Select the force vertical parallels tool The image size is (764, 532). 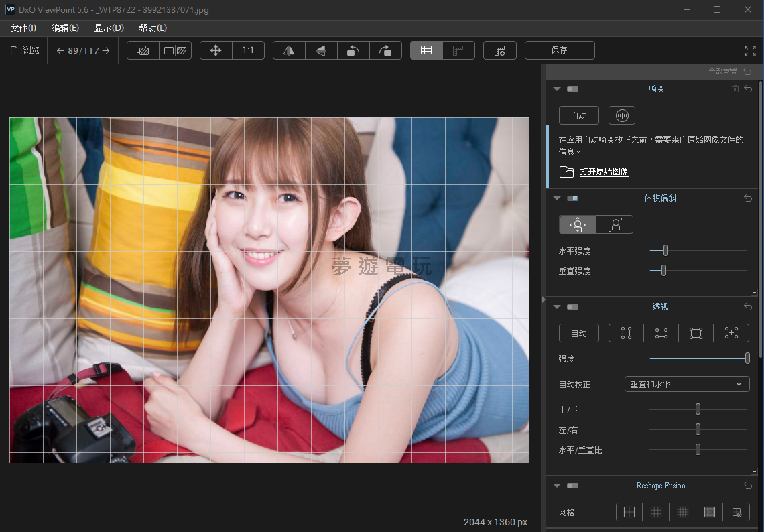[626, 333]
